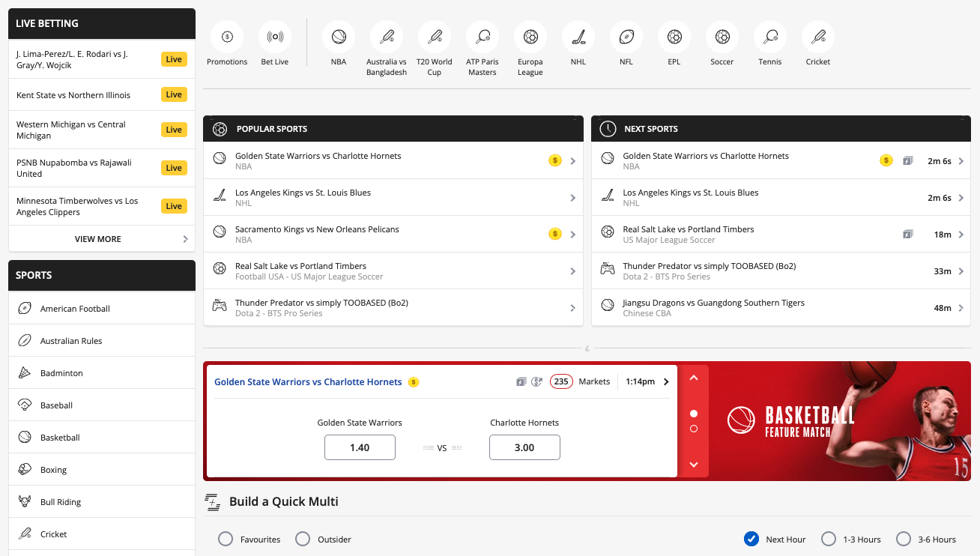Bet on Golden State Warriors at 1.40

360,447
